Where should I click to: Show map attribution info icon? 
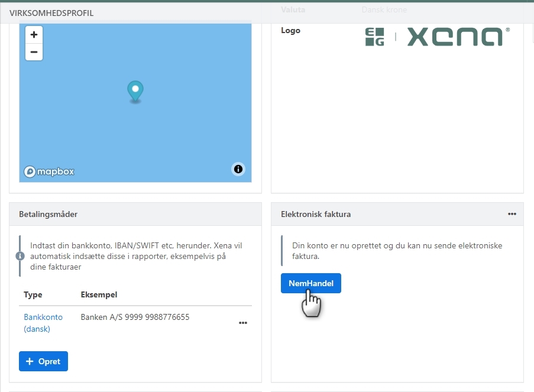click(238, 169)
